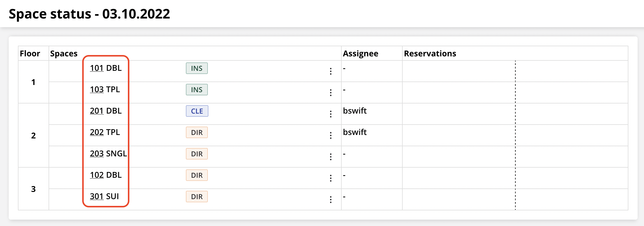The width and height of the screenshot is (644, 226).
Task: Click the INS status badge for 101
Action: point(197,68)
